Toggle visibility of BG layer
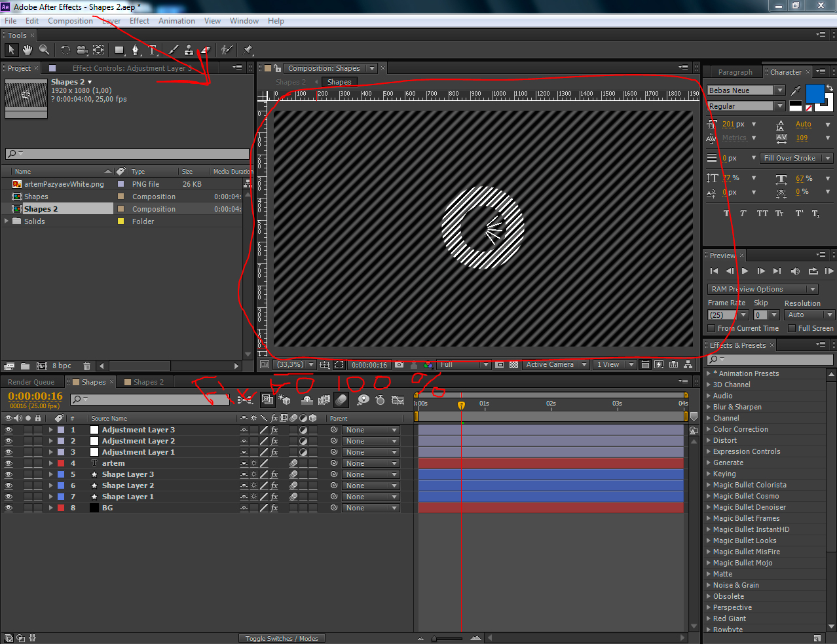The height and width of the screenshot is (644, 837). 9,508
